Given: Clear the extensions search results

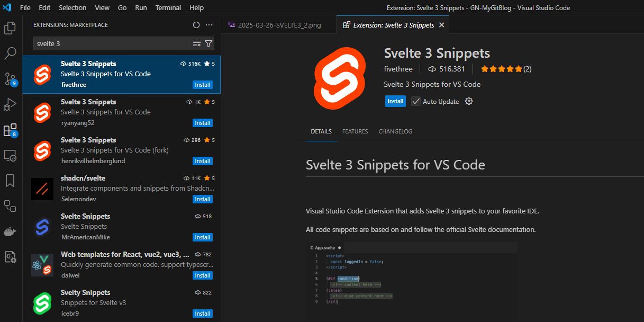Looking at the screenshot, I should (x=197, y=43).
